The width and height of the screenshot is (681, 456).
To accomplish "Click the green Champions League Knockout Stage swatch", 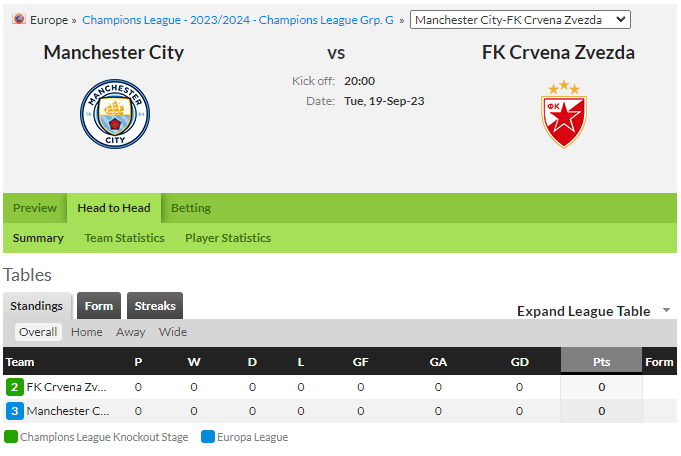I will point(11,436).
